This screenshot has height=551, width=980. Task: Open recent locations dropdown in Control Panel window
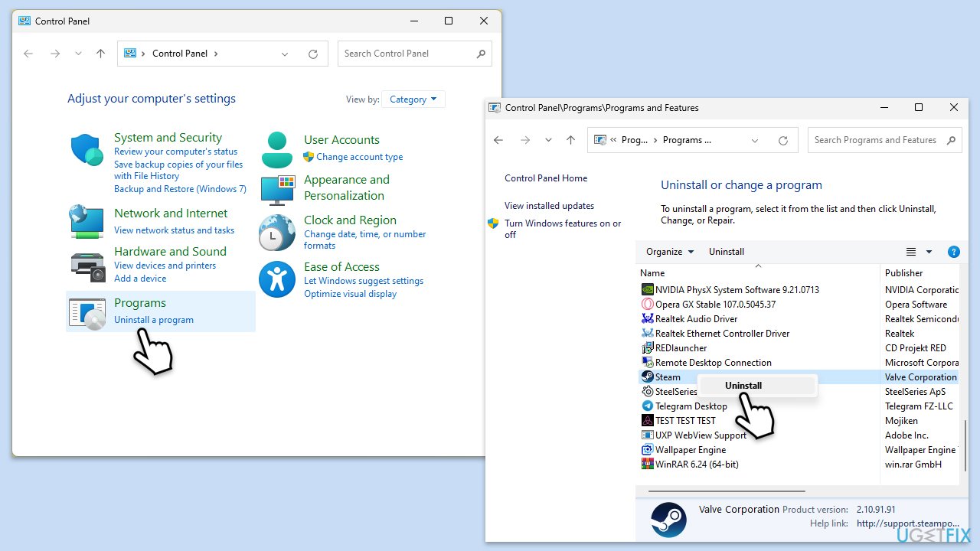78,54
